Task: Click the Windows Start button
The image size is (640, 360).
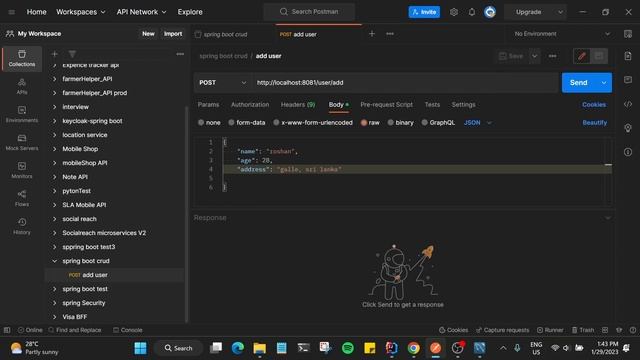Action: tap(140, 348)
